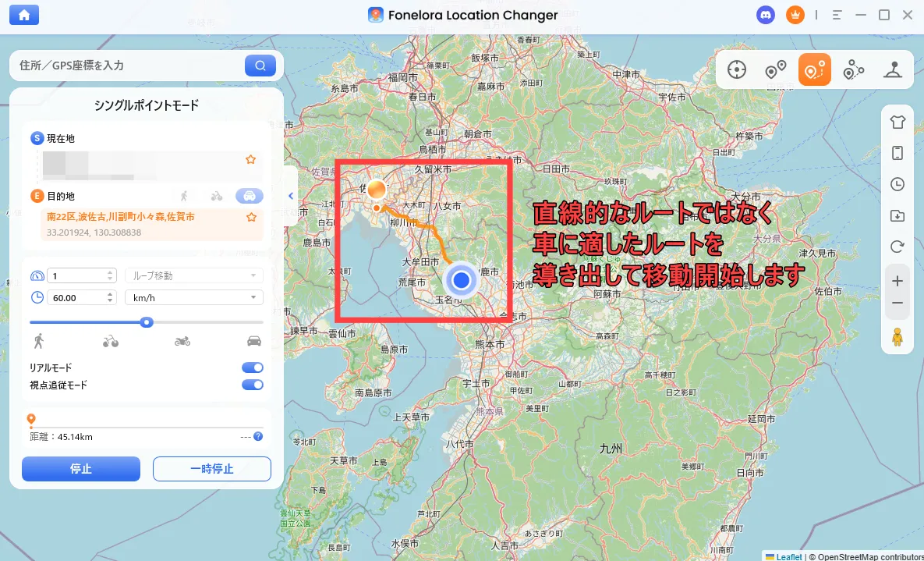Viewport: 924px width, 561px height.
Task: Click the 現在地 label
Action: coord(61,139)
